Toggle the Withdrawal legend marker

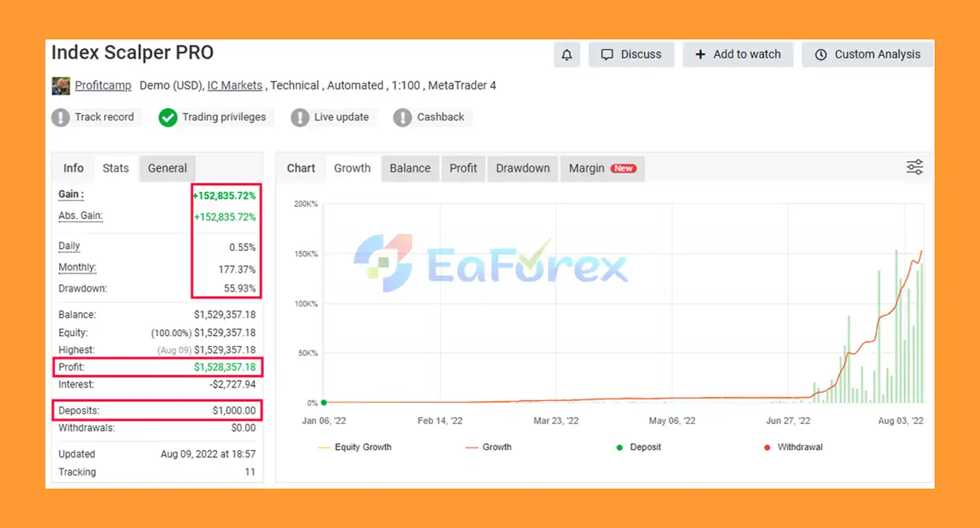tap(793, 447)
